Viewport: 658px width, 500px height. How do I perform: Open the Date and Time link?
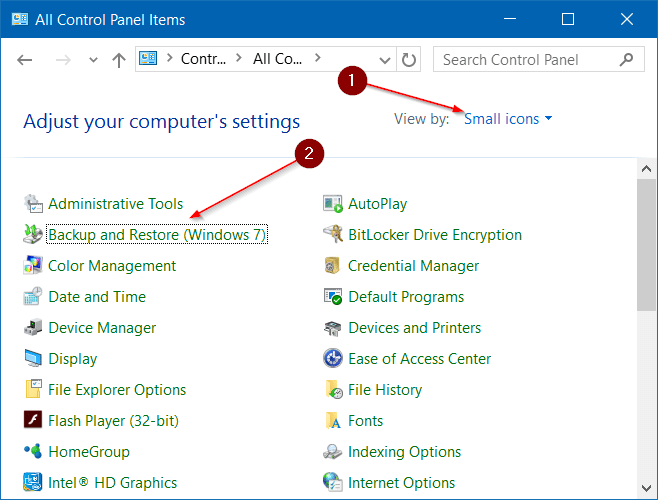tap(97, 296)
